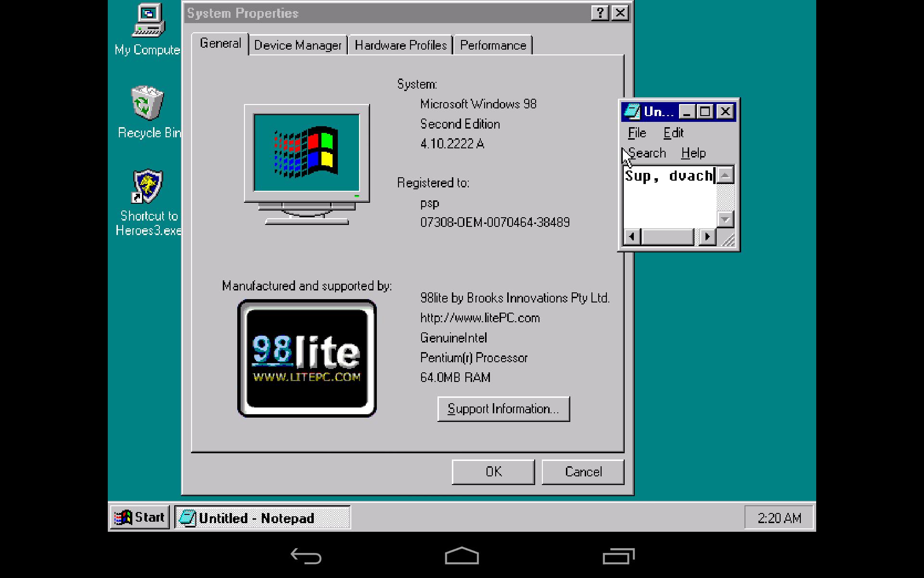The image size is (924, 578).
Task: Click Notepad's scroll left arrow
Action: (632, 236)
